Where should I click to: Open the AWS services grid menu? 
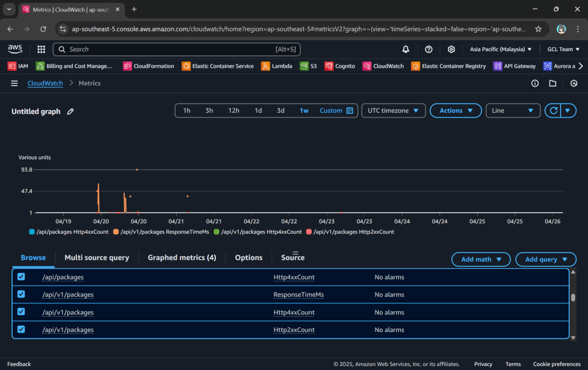point(41,49)
